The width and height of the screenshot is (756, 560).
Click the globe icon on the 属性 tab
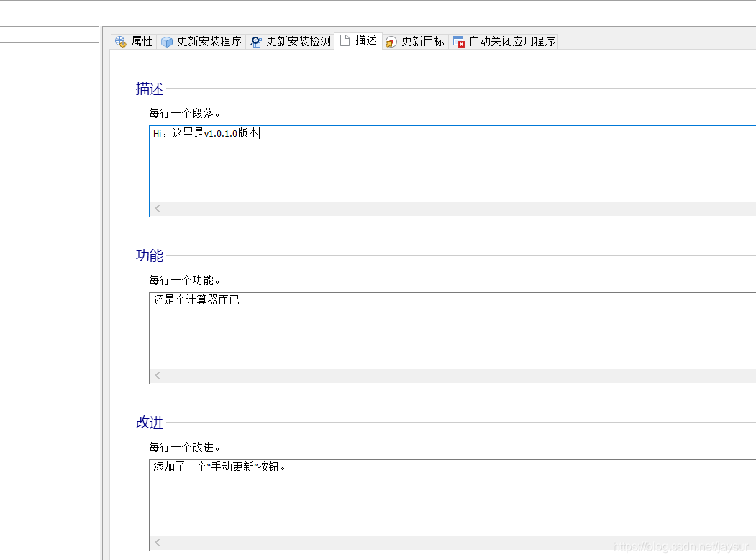point(121,42)
